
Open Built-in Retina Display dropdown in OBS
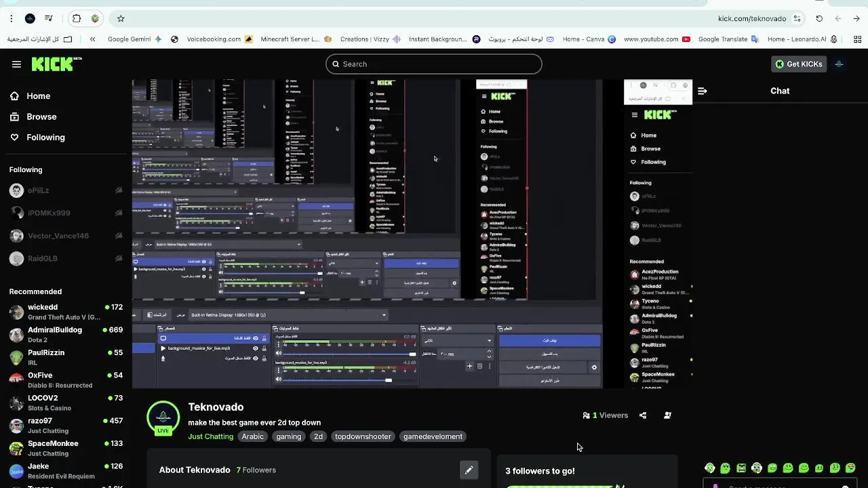pos(289,315)
